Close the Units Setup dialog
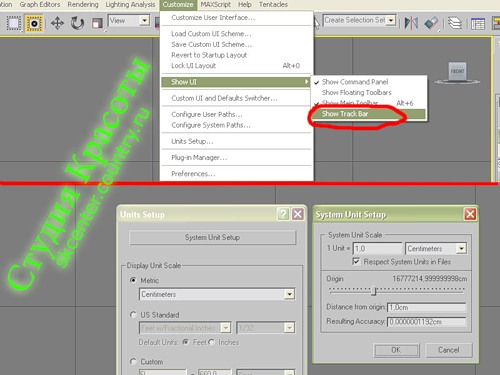Image resolution: width=500 pixels, height=375 pixels. pyautogui.click(x=298, y=214)
